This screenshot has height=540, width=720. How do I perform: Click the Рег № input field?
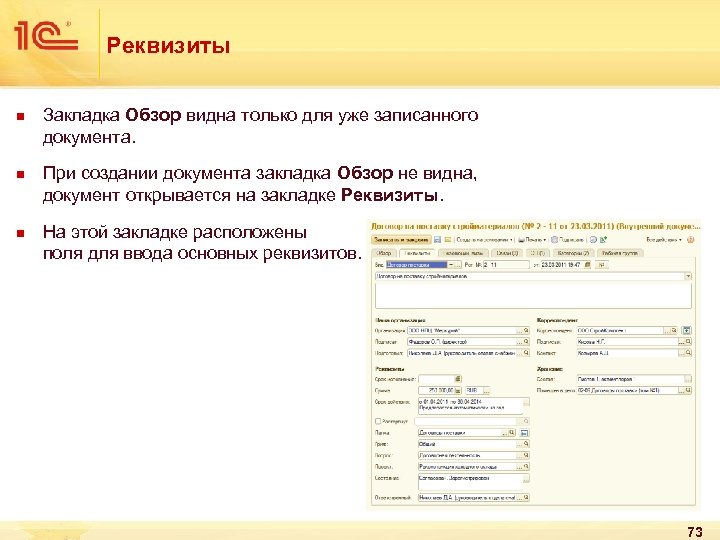pos(506,265)
